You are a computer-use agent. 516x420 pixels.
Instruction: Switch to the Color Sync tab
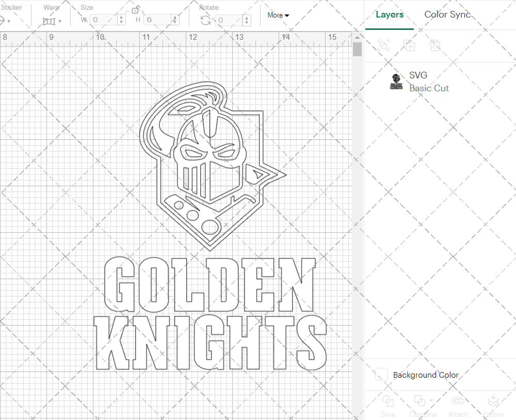coord(447,14)
